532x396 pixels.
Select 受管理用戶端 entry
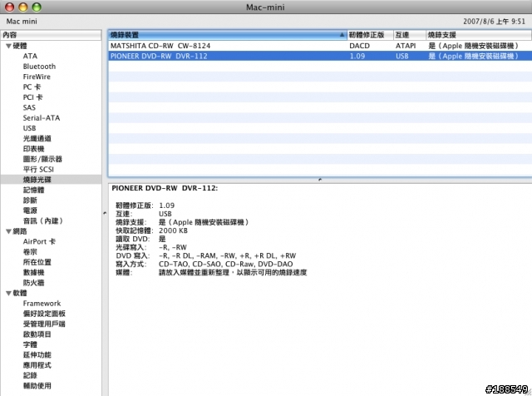pos(44,324)
